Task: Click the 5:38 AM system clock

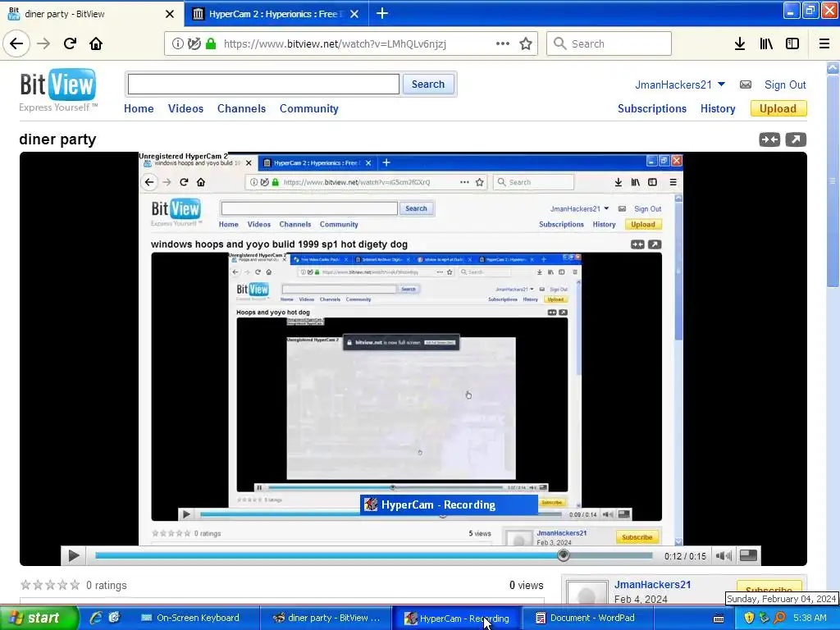Action: tap(810, 618)
